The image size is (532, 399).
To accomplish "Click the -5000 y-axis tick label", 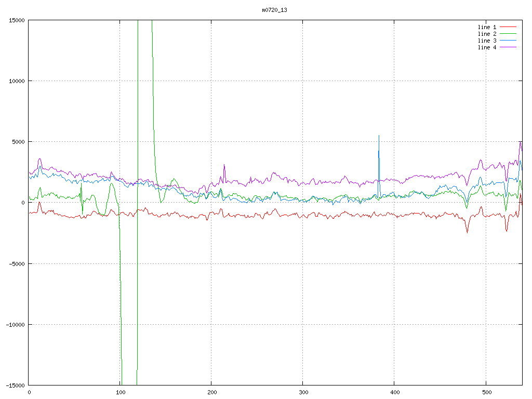I will pos(17,263).
